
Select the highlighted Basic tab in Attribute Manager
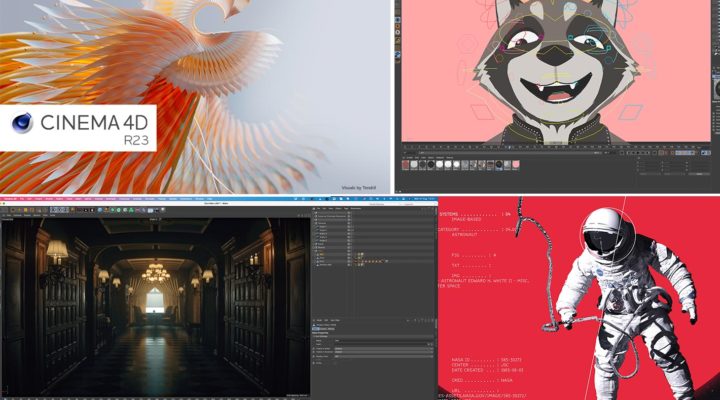click(316, 329)
